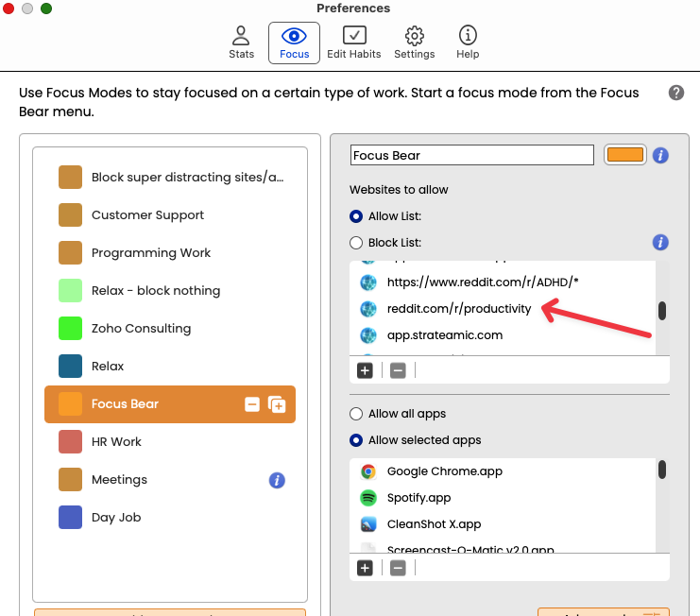The width and height of the screenshot is (700, 616).
Task: Open the Stats tab
Action: coord(241,43)
